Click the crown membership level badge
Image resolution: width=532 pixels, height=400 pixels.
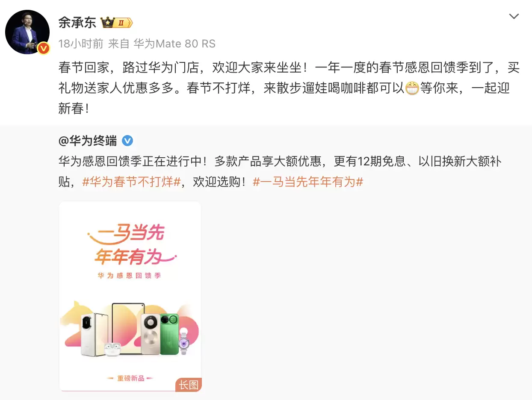point(116,23)
